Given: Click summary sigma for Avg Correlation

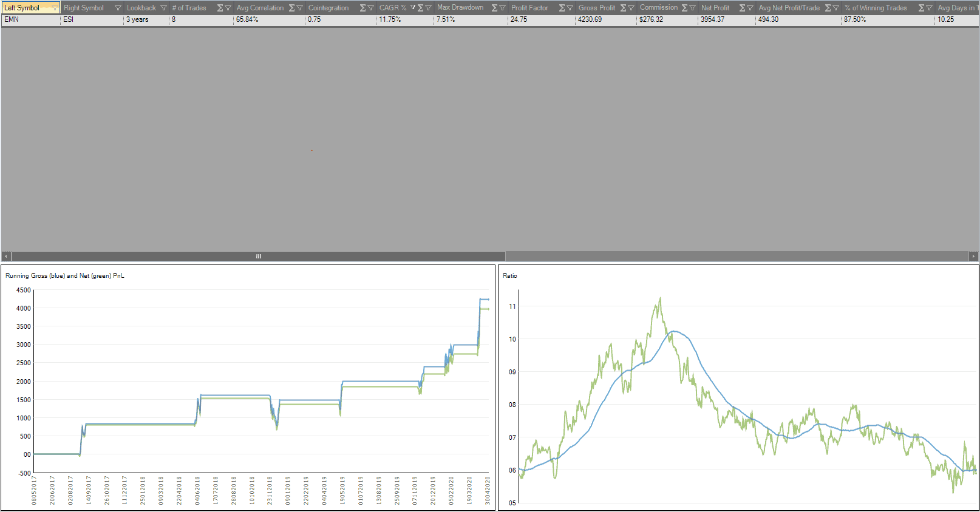Looking at the screenshot, I should [x=291, y=8].
